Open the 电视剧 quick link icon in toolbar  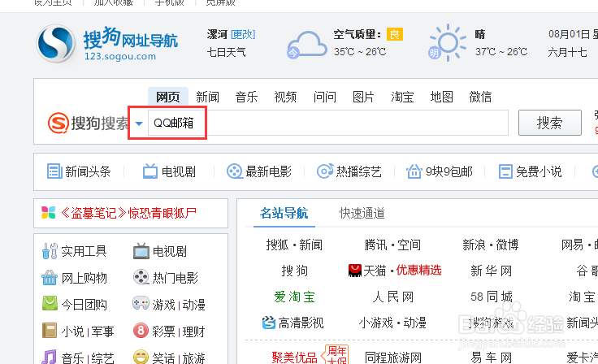(x=149, y=171)
